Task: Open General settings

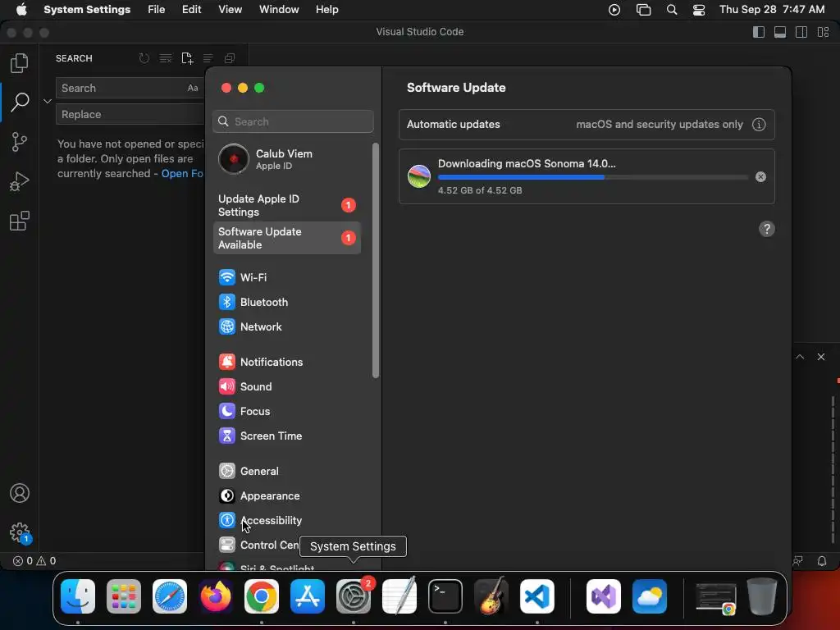Action: point(287,472)
